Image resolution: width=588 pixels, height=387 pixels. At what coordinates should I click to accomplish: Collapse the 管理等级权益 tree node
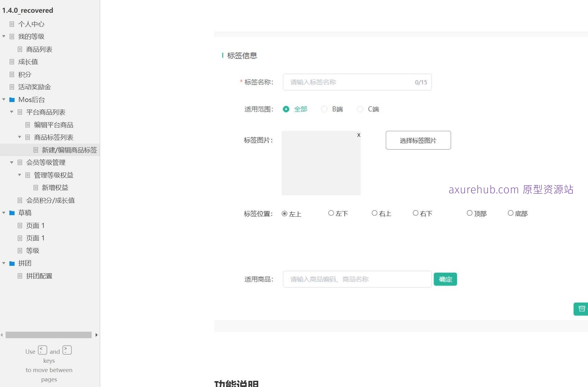click(x=19, y=175)
